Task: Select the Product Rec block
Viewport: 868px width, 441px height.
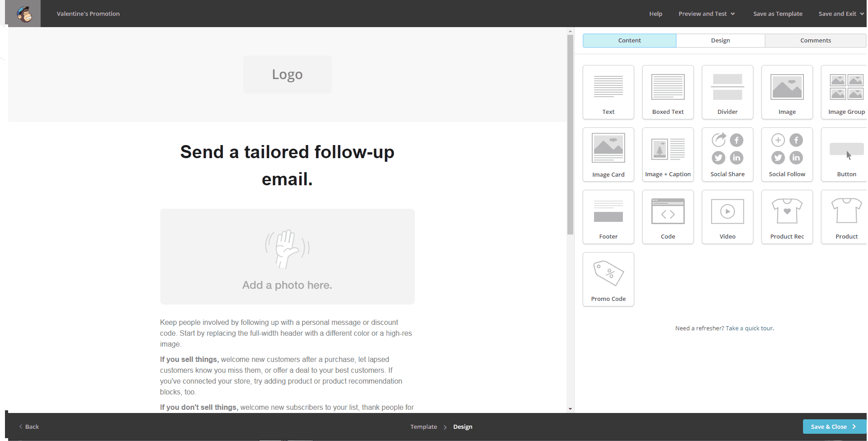Action: coord(787,217)
